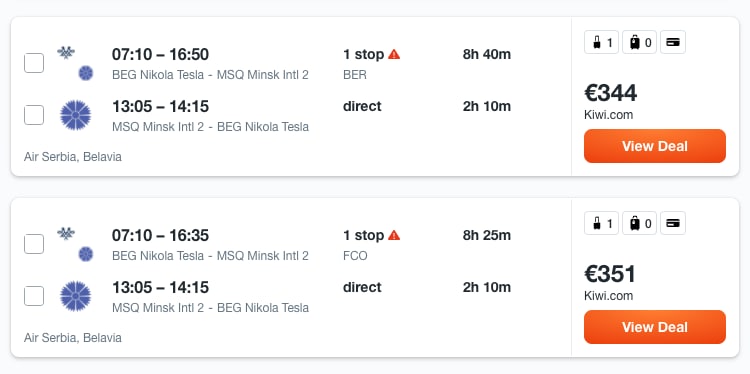Screen dimensions: 750x374
Task: Tick checkbox for first 13:05 – 14:15 flight
Action: [34, 115]
